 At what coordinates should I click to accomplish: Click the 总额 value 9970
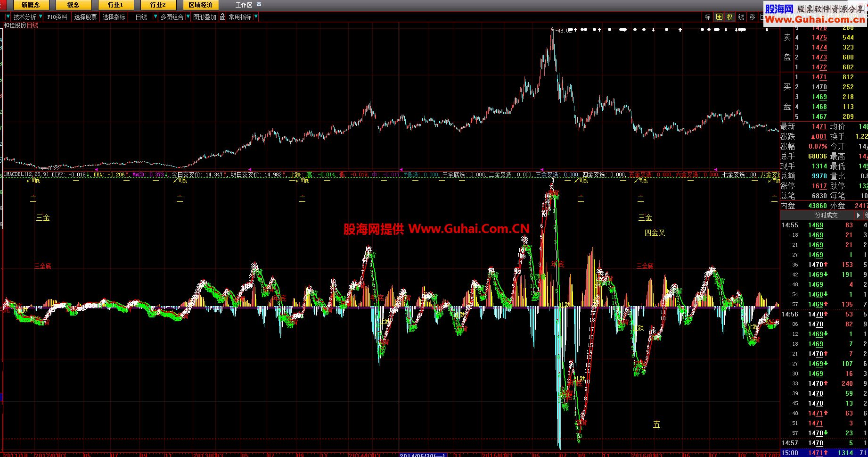coord(819,176)
